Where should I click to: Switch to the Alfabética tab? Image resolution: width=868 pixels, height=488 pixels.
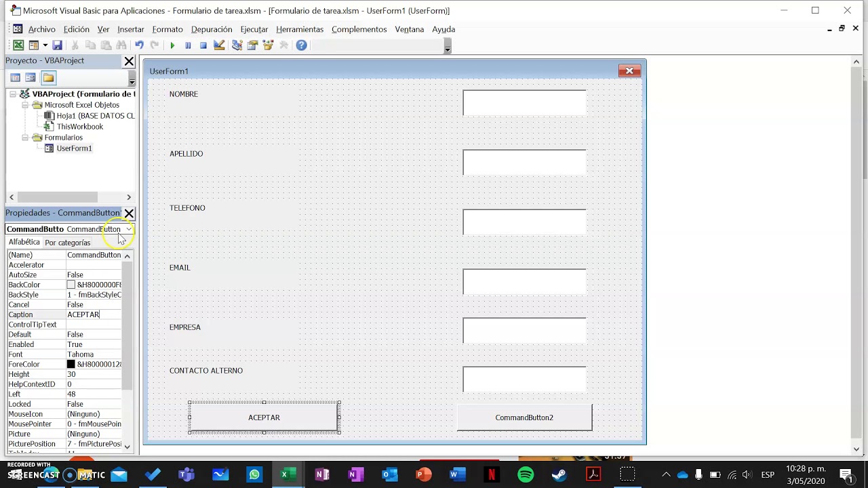pyautogui.click(x=24, y=242)
